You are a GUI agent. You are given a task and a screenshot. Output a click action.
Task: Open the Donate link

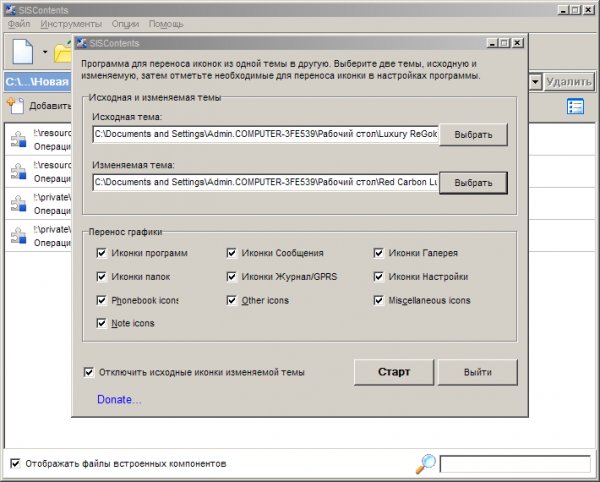119,399
